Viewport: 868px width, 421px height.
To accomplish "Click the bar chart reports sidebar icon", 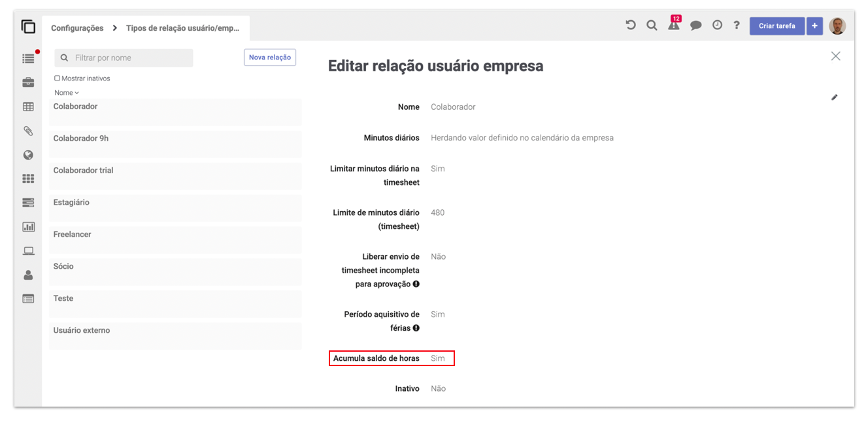I will tap(28, 227).
